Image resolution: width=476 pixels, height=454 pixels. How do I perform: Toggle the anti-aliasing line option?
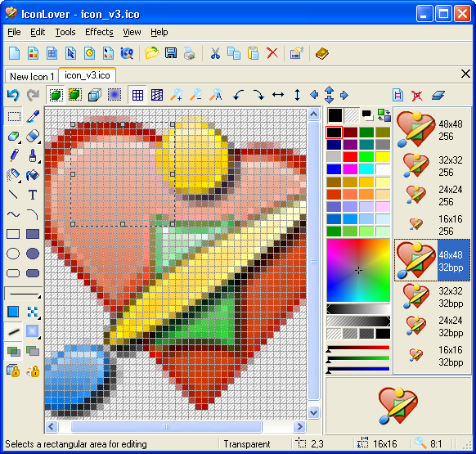coord(13,332)
